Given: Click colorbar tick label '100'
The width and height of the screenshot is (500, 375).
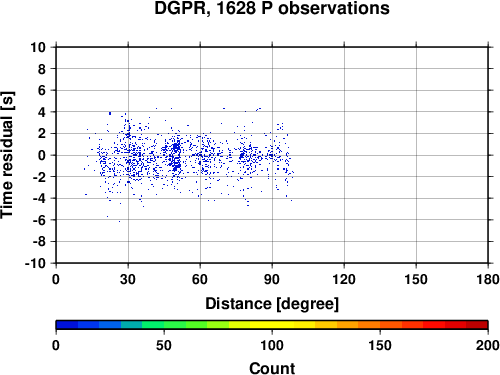Looking at the screenshot, I should click(272, 345).
